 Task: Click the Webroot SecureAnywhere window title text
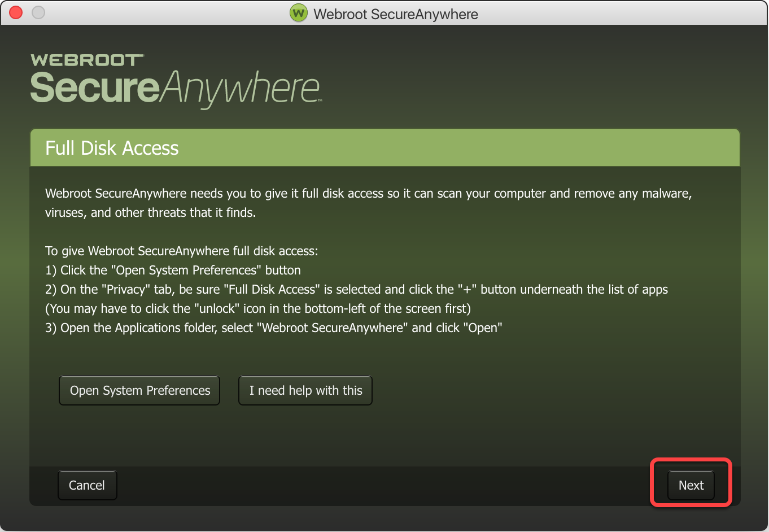coord(395,14)
